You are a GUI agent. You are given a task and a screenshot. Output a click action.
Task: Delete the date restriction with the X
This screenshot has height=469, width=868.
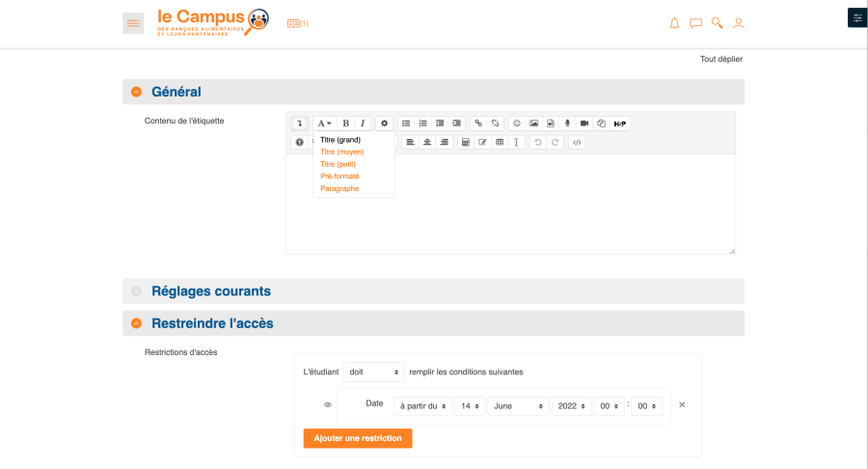(682, 404)
